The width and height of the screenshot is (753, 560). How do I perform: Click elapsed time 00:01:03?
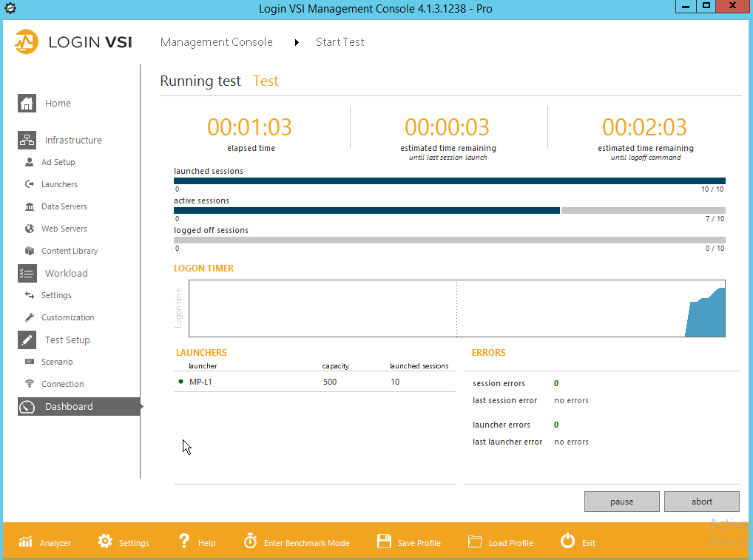pyautogui.click(x=250, y=127)
